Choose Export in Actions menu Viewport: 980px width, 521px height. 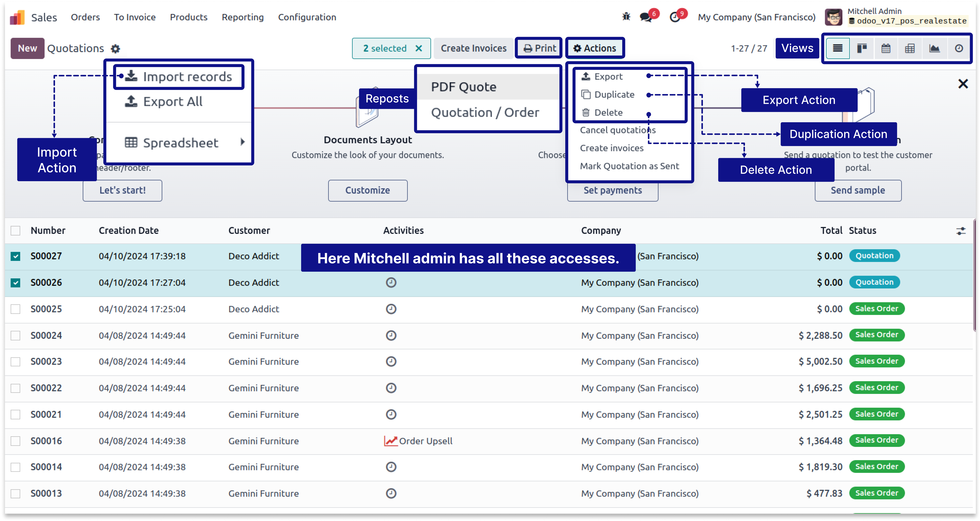tap(602, 77)
